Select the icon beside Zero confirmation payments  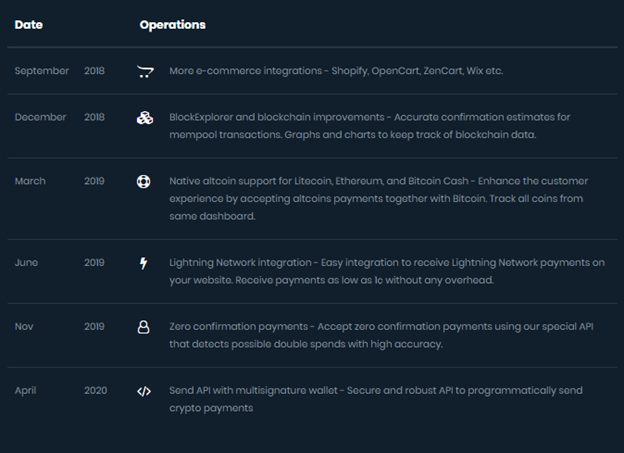pyautogui.click(x=144, y=327)
